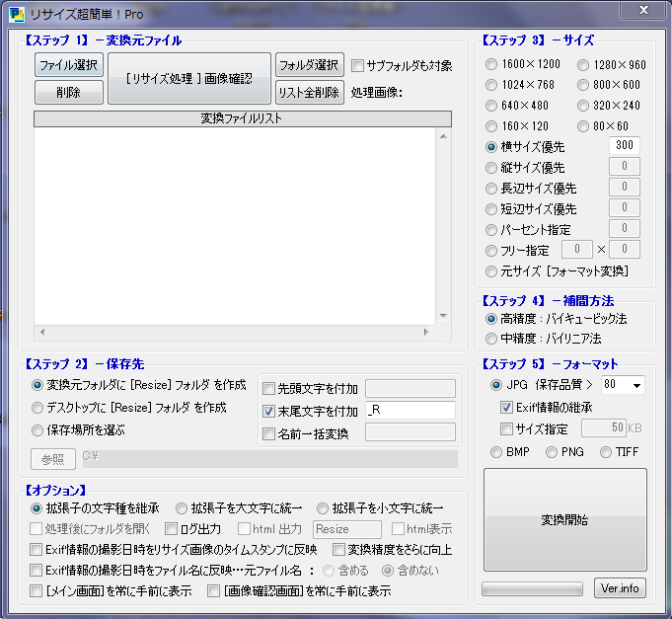Click the app icon in the title bar
The image size is (672, 619).
[17, 14]
